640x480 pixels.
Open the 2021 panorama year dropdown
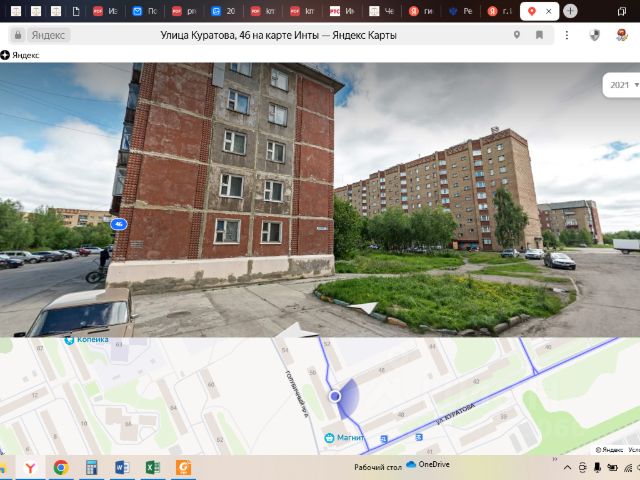[622, 85]
